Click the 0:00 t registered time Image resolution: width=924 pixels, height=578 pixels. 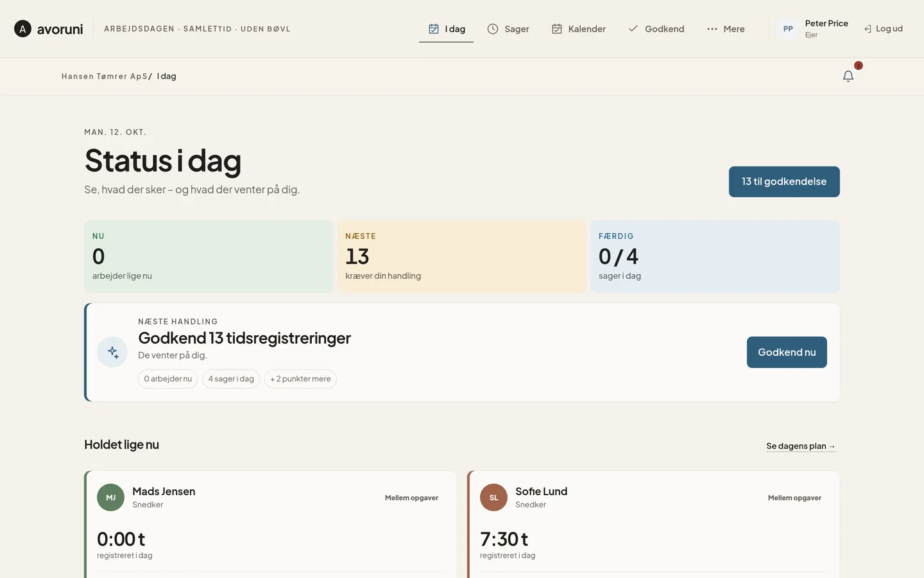pos(121,539)
